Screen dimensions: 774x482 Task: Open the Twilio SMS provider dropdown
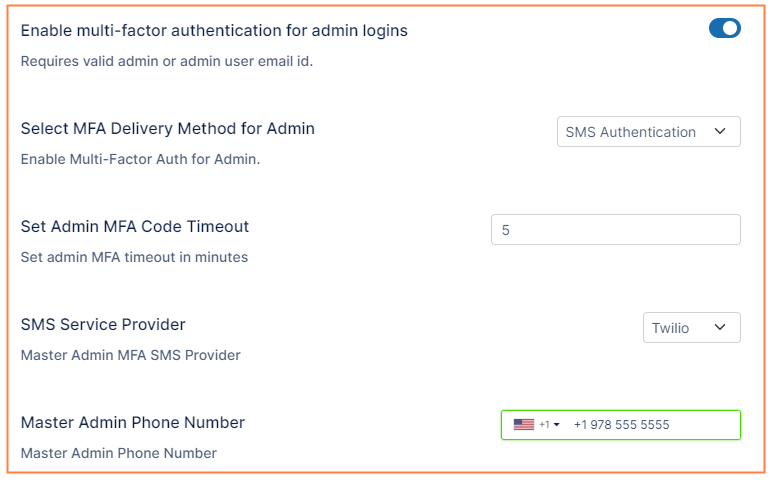tap(692, 327)
